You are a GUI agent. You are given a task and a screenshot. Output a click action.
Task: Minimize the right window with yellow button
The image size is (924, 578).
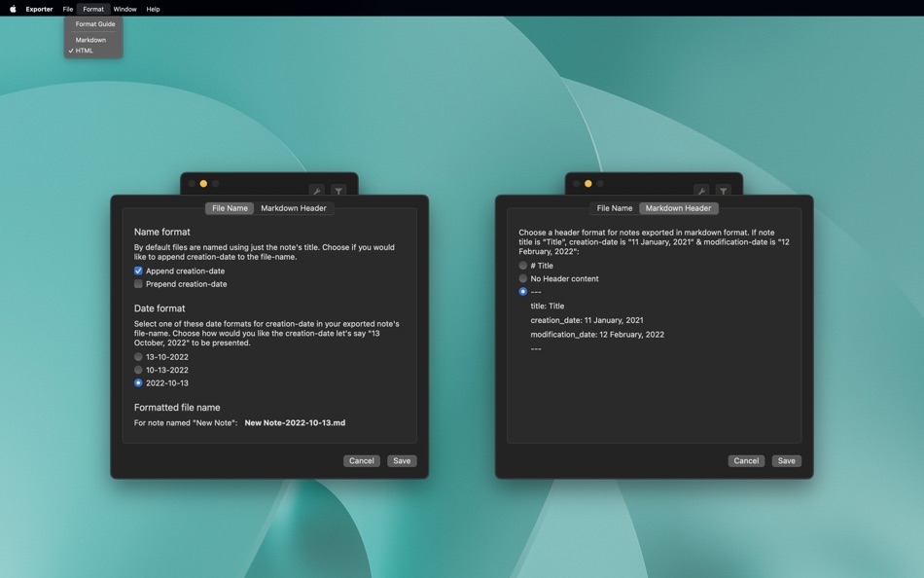[588, 184]
